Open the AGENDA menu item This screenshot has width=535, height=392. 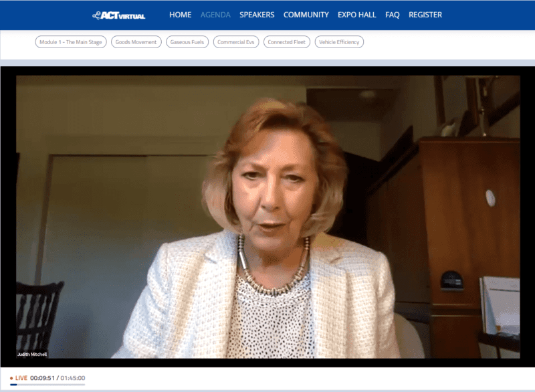coord(215,15)
